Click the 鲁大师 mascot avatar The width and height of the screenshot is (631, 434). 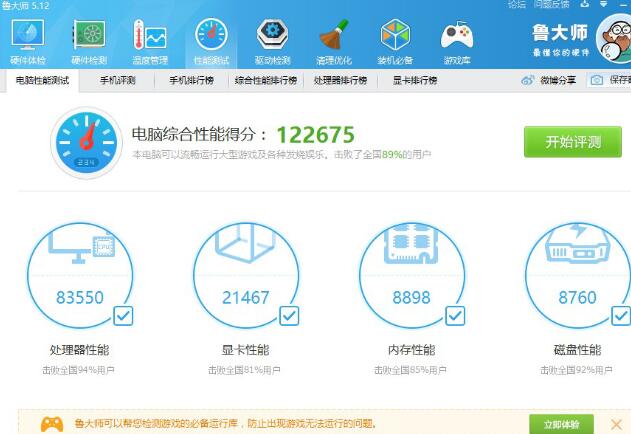pyautogui.click(x=614, y=39)
